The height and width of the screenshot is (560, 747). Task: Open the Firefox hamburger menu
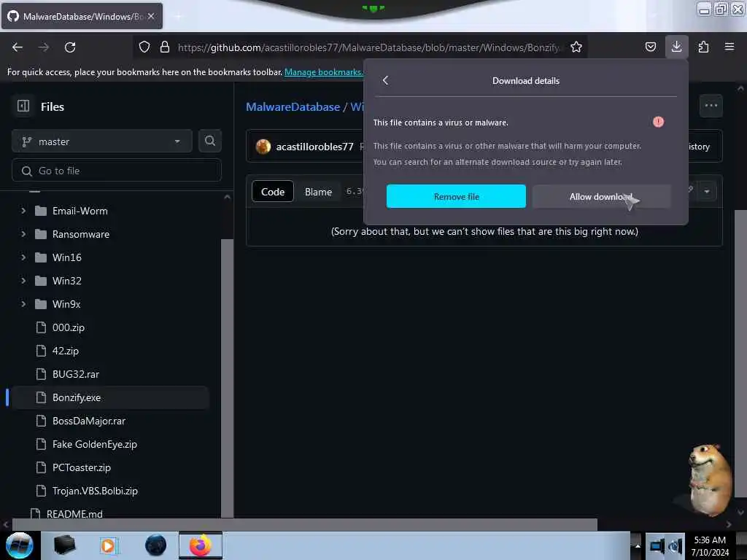click(729, 47)
